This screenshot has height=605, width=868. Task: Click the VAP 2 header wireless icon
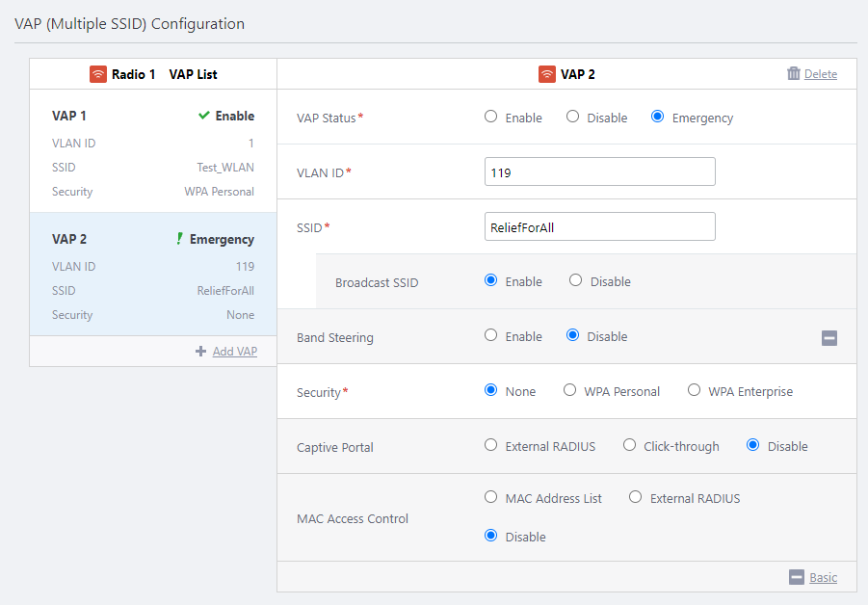547,74
